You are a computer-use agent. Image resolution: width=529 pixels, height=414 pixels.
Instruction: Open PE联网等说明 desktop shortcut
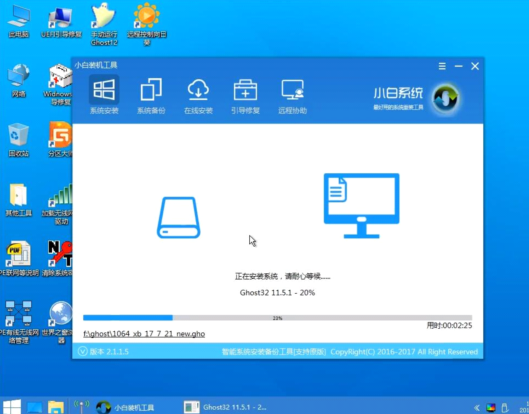pos(19,259)
